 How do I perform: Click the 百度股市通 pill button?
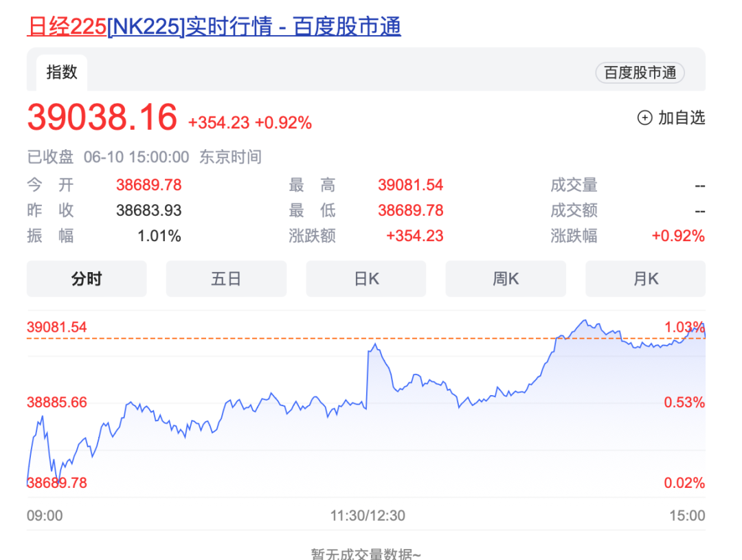tap(640, 72)
